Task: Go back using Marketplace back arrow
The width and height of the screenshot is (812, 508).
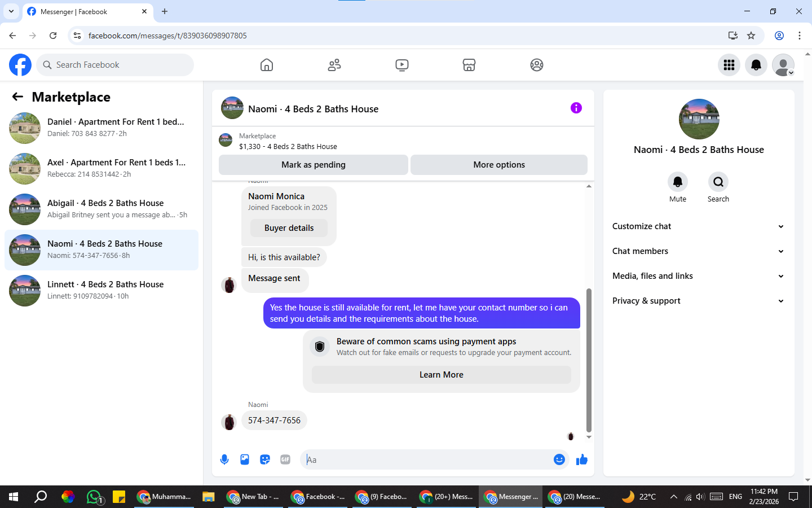Action: click(x=17, y=97)
